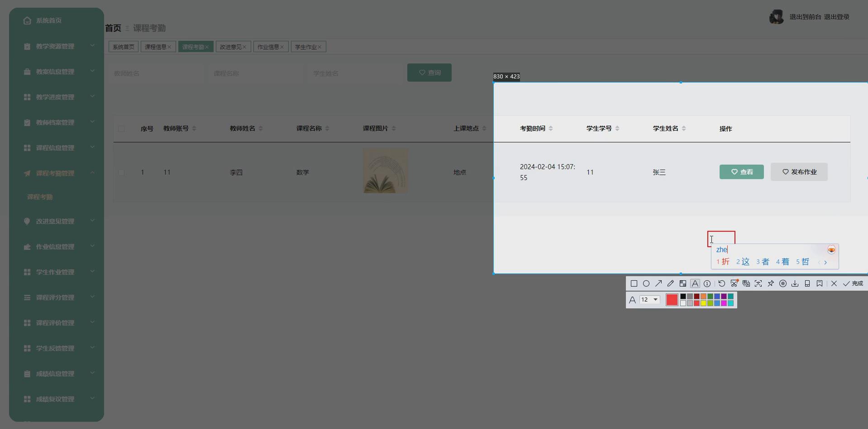
Task: Select the yellow color swatch
Action: pyautogui.click(x=703, y=303)
